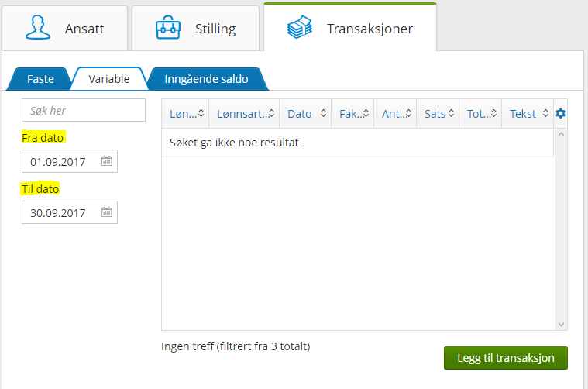Image resolution: width=588 pixels, height=389 pixels.
Task: Focus the Fra dato date field
Action: coord(60,162)
